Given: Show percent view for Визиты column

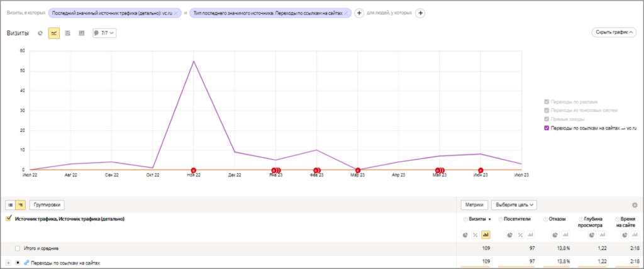Looking at the screenshot, I should pyautogui.click(x=476, y=234).
